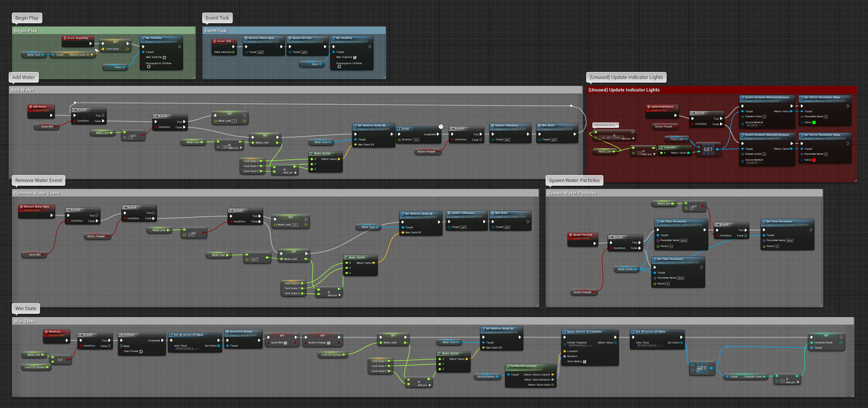Uncheck Game WIN checkbox in Win State SET node

coord(285,343)
